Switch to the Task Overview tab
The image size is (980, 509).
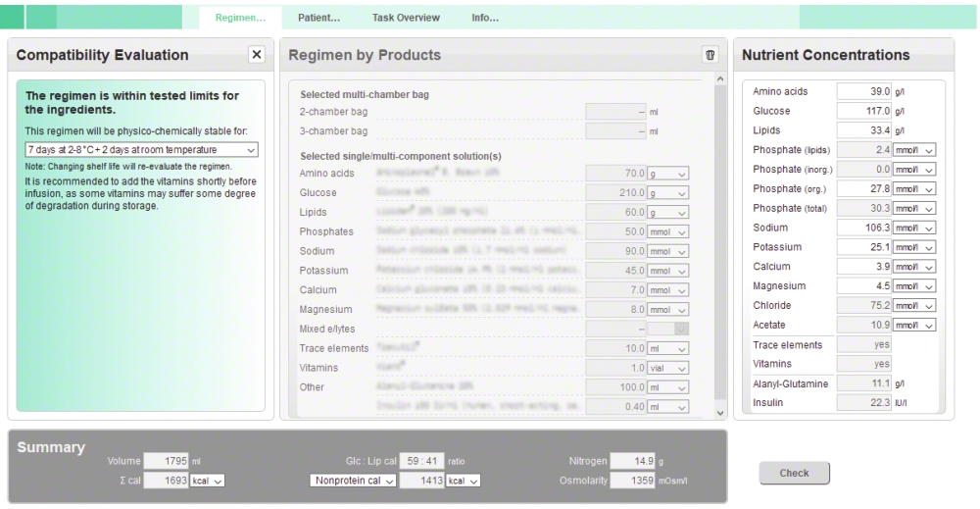pos(406,18)
